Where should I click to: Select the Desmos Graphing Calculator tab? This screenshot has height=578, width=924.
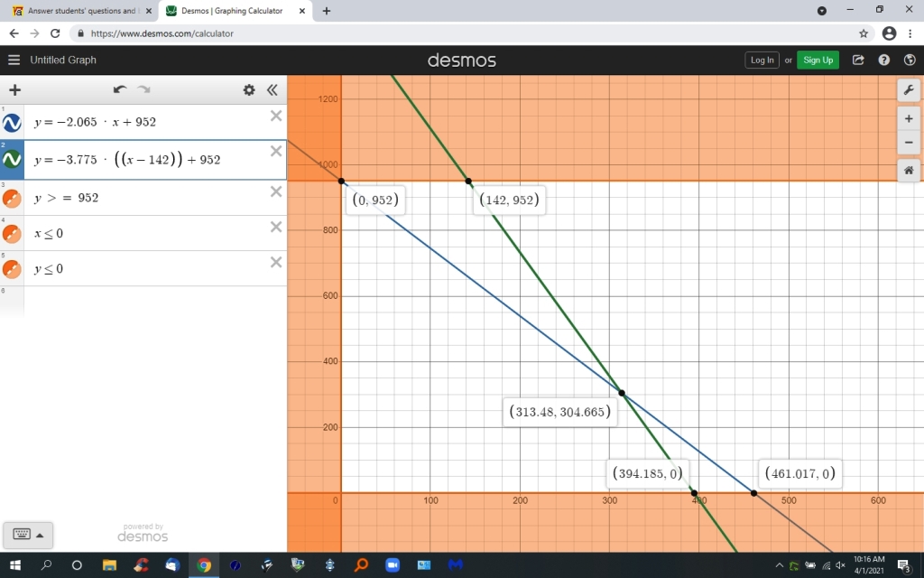[231, 11]
